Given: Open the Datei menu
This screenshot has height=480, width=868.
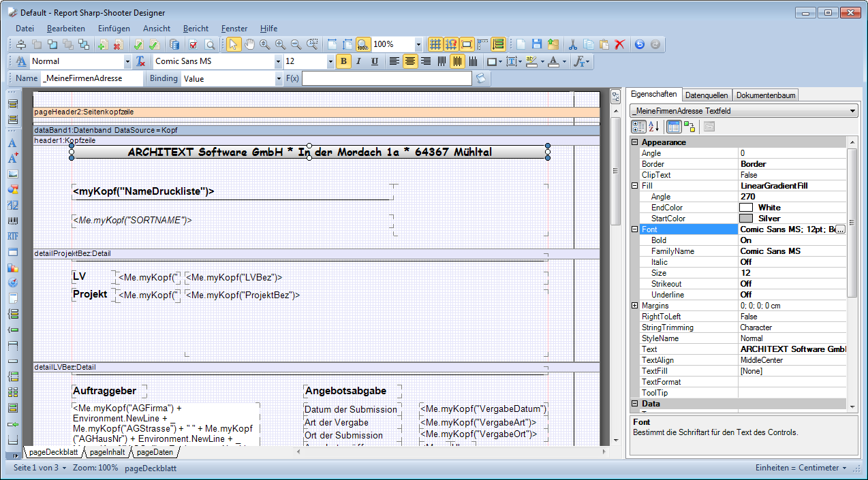Looking at the screenshot, I should (x=25, y=29).
